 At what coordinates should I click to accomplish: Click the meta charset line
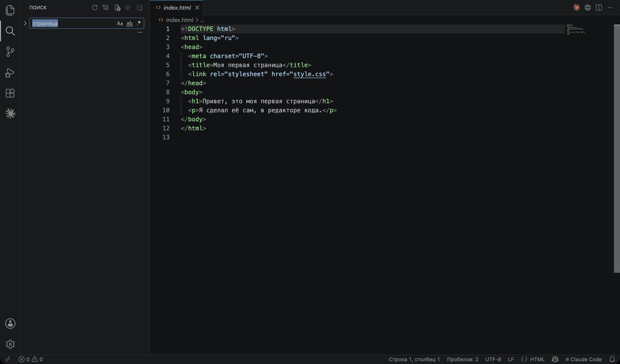[228, 56]
